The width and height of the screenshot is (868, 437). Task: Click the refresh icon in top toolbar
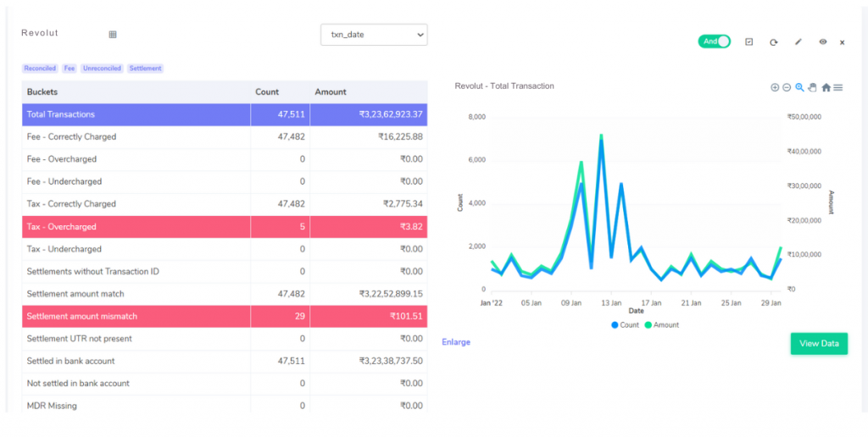pos(773,42)
